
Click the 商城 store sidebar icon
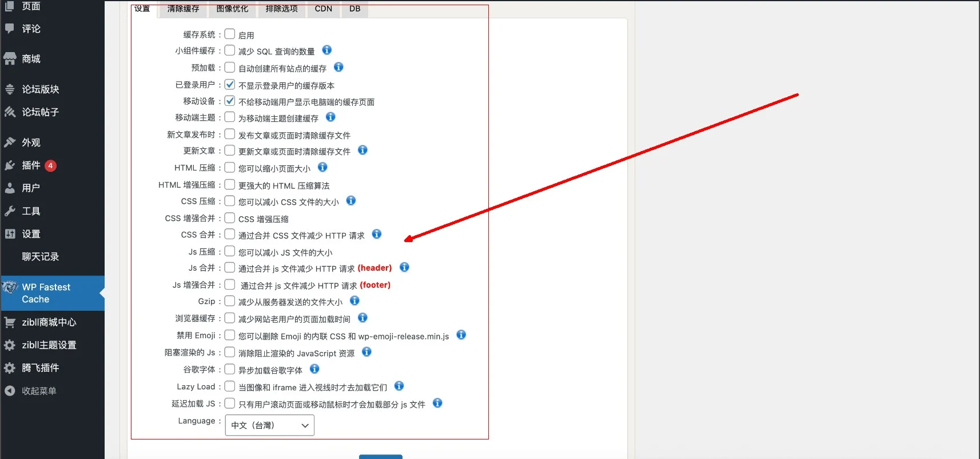click(x=10, y=59)
